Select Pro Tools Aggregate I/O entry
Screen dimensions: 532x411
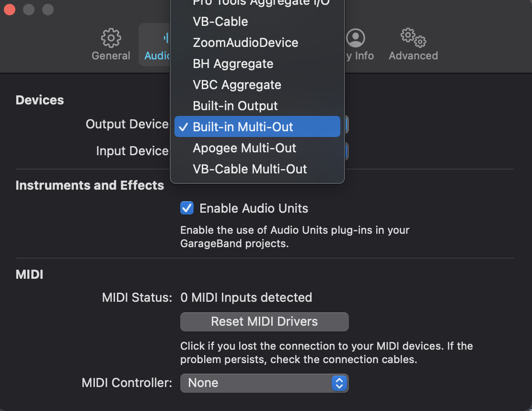point(257,4)
